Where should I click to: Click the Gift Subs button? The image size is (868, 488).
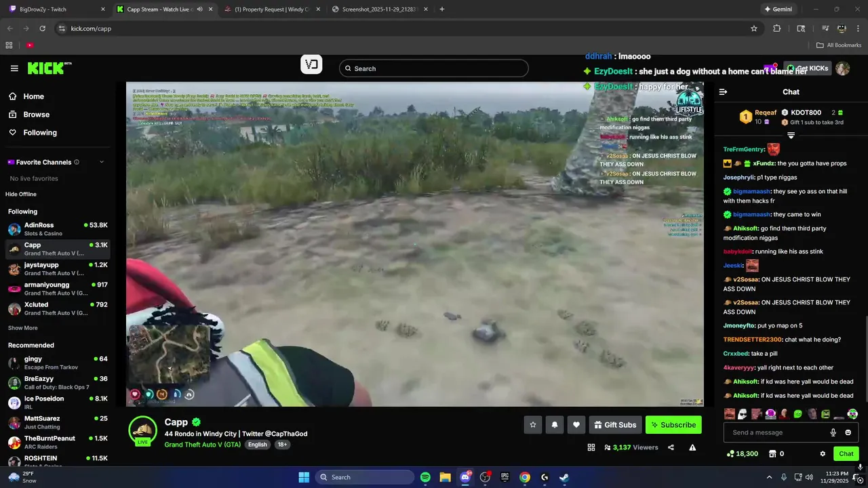pyautogui.click(x=615, y=425)
